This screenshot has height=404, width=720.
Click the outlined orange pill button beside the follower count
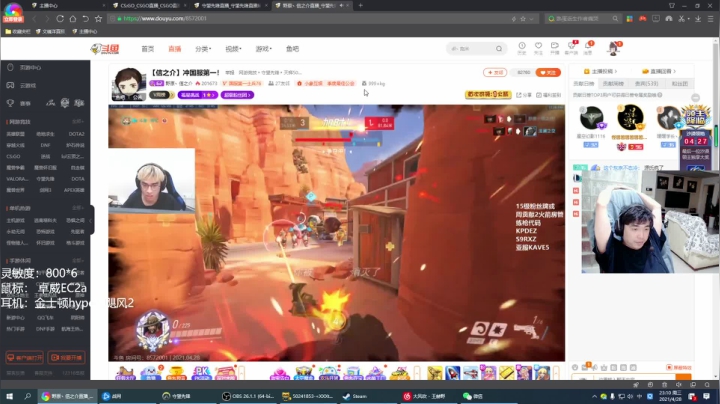tap(495, 73)
